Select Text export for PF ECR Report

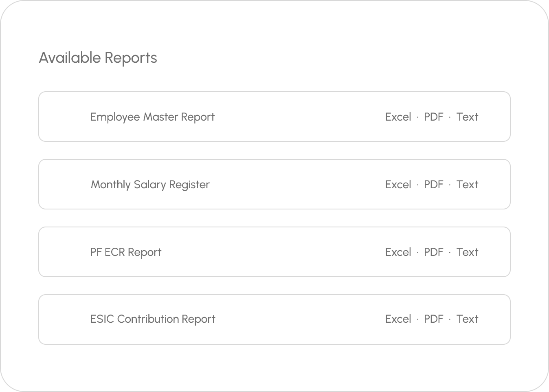pyautogui.click(x=467, y=252)
